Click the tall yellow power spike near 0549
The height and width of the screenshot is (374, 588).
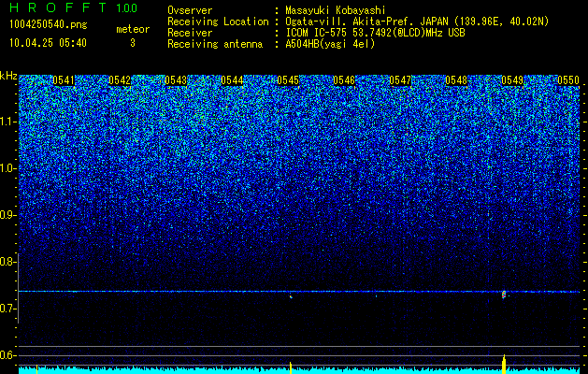point(504,364)
